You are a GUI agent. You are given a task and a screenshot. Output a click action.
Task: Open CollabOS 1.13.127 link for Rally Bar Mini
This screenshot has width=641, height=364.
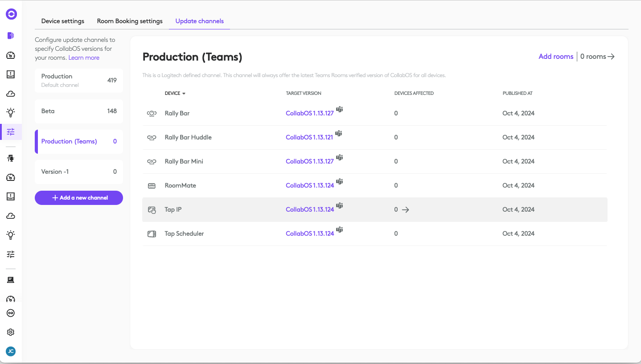pos(310,161)
